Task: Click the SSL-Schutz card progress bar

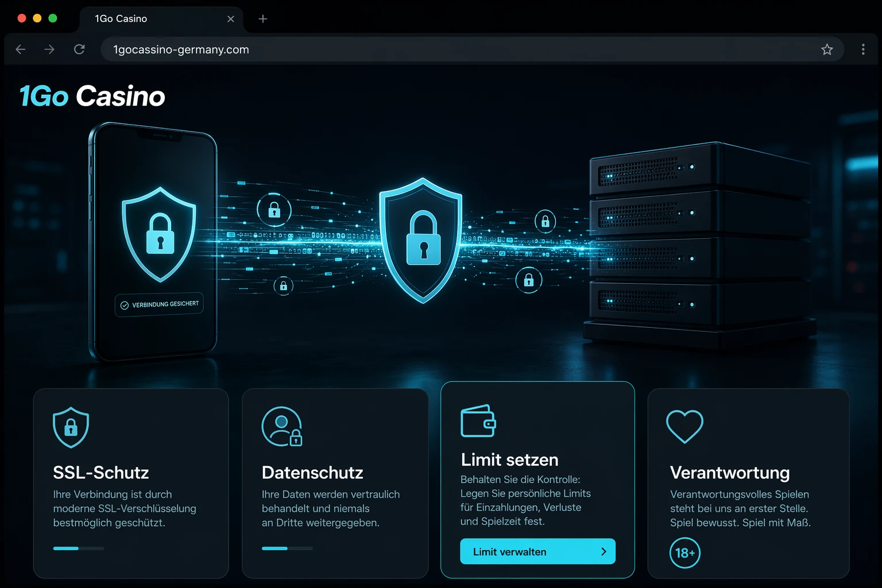Action: [x=79, y=548]
